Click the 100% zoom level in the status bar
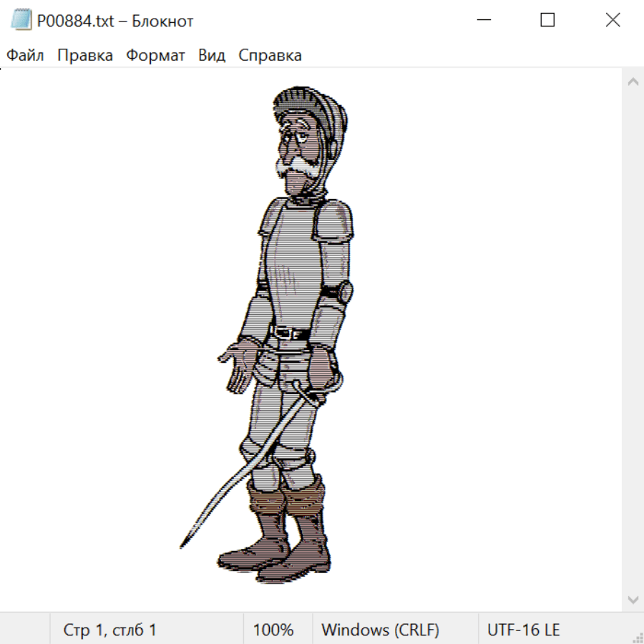The height and width of the screenshot is (644, 644). pyautogui.click(x=273, y=630)
